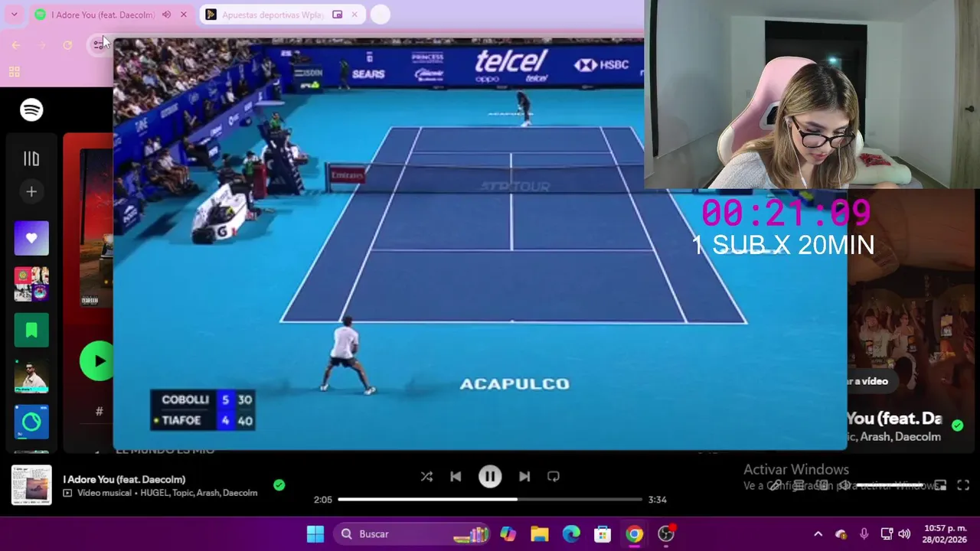This screenshot has height=551, width=980.
Task: Open system volume tray icon
Action: pos(904,534)
